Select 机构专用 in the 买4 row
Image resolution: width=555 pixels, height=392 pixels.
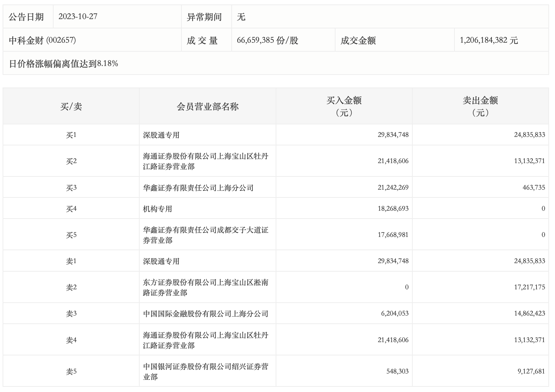(x=157, y=209)
